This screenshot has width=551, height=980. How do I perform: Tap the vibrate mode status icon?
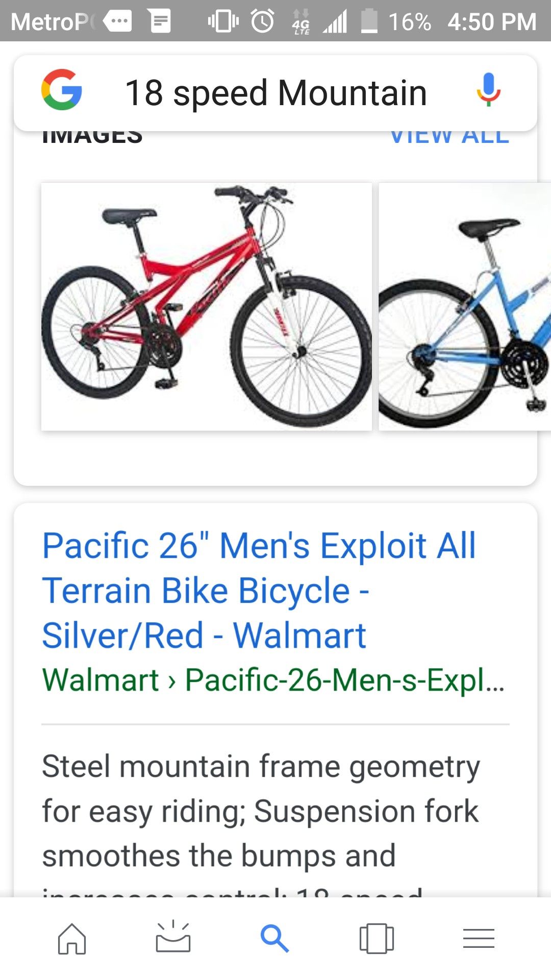pos(223,21)
